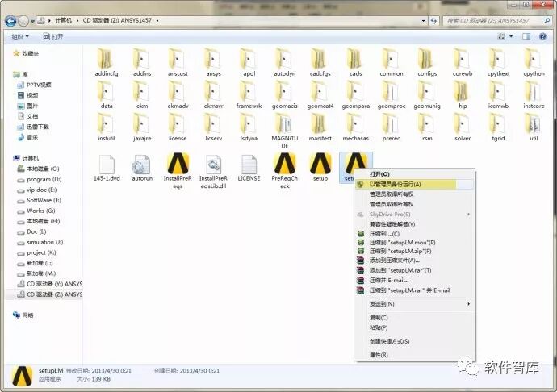The image size is (557, 392).
Task: Select 复制(C) in the context menu
Action: pos(414,318)
